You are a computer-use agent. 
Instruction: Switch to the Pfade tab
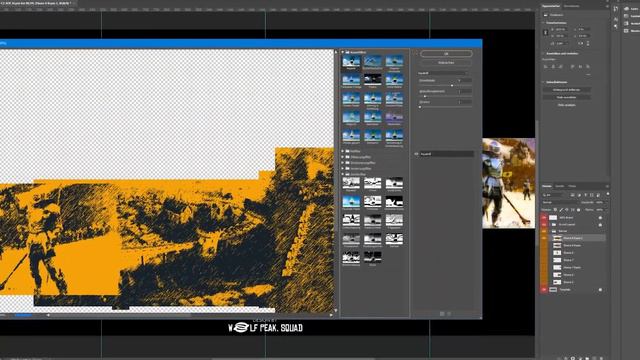(x=572, y=186)
